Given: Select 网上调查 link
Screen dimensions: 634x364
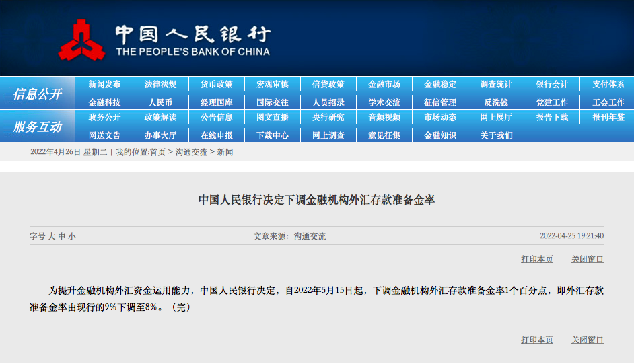Looking at the screenshot, I should tap(328, 135).
